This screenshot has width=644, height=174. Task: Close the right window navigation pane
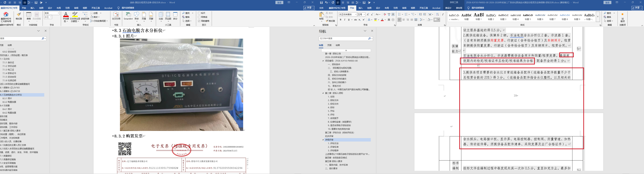click(372, 31)
